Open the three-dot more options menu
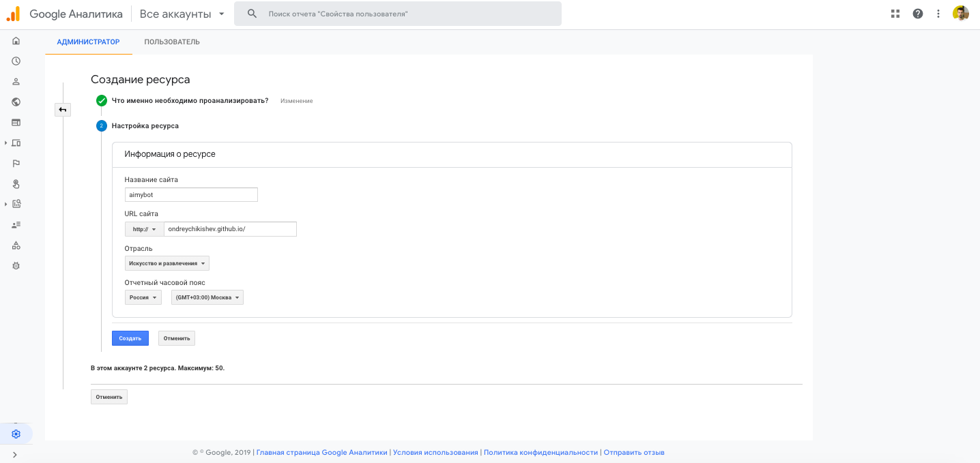The height and width of the screenshot is (463, 980). pyautogui.click(x=938, y=14)
